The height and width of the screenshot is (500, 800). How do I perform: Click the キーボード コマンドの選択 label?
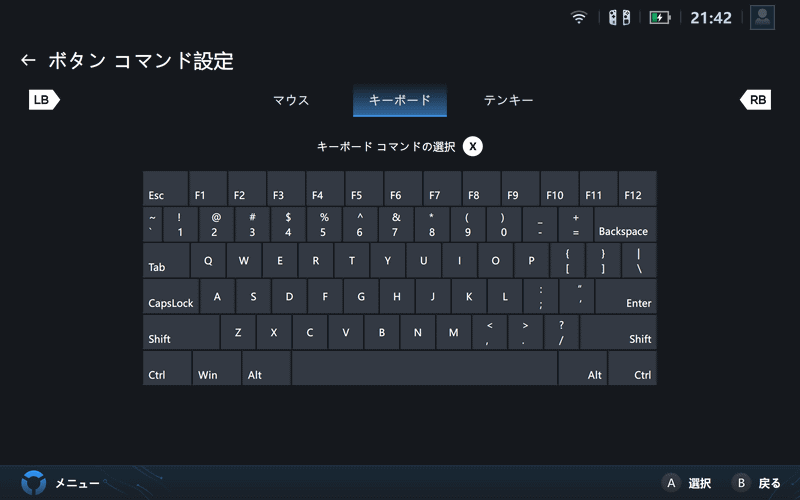coord(386,147)
